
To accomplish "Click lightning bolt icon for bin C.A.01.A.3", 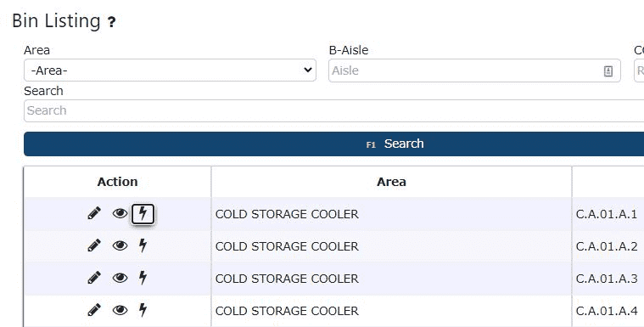I will click(x=143, y=278).
